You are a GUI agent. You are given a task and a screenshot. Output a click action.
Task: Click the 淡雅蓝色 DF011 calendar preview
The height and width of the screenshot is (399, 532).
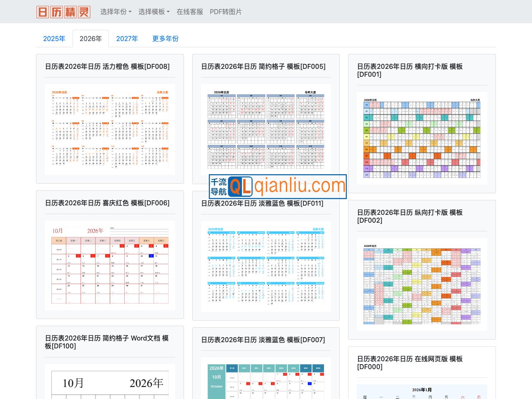point(266,266)
